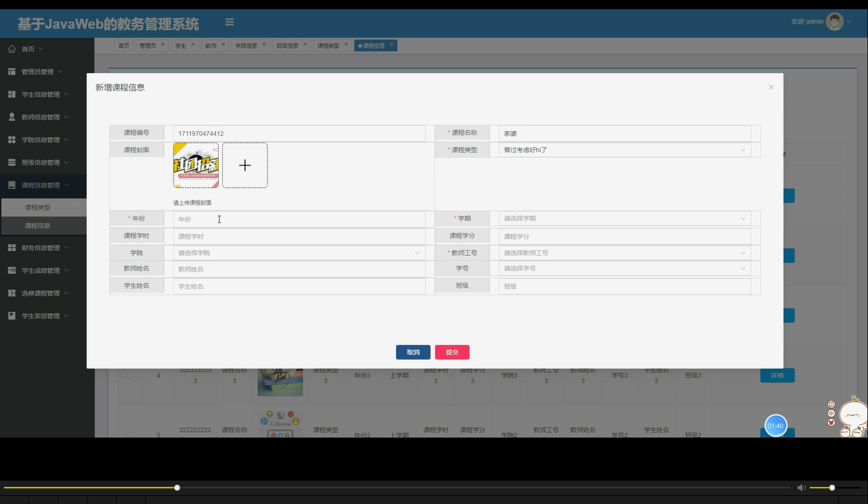Viewport: 868px width, 504px height.
Task: Open the 学院 college dropdown
Action: (299, 253)
